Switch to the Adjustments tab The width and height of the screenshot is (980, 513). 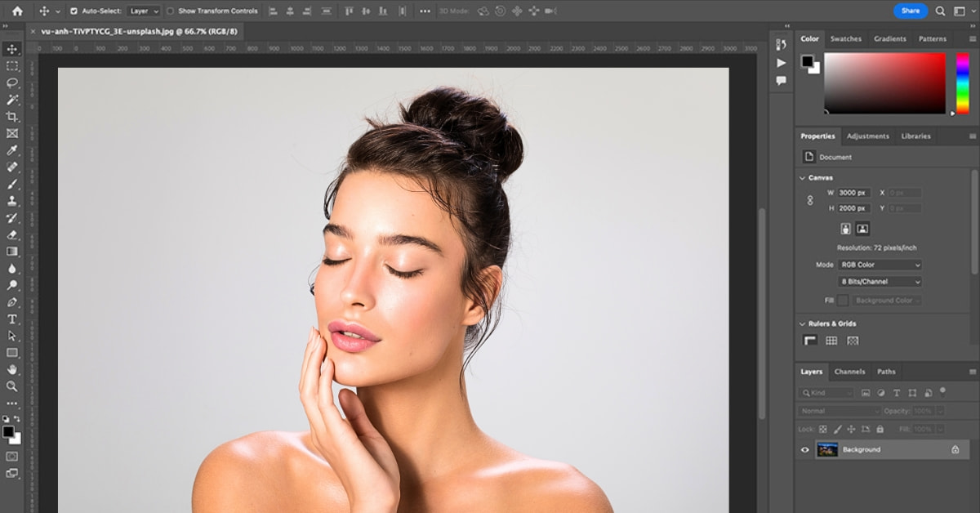[x=867, y=136]
